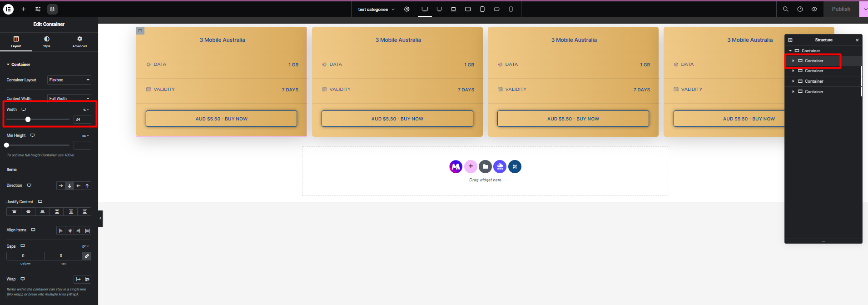The width and height of the screenshot is (868, 305).
Task: Open the Help question mark icon
Action: click(x=800, y=9)
